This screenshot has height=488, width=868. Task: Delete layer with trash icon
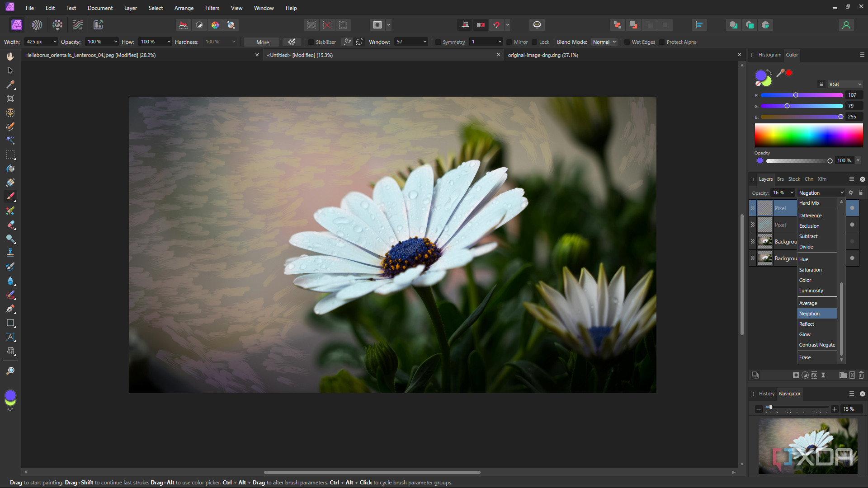click(x=861, y=375)
